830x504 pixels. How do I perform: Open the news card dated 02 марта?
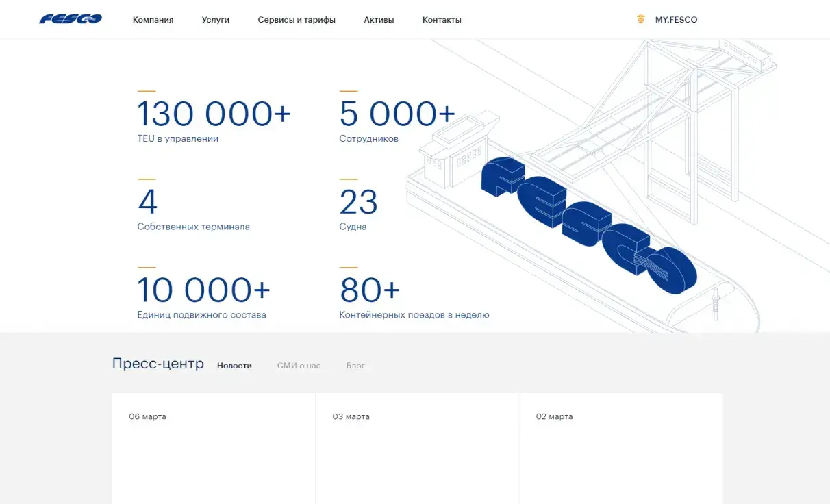(621, 449)
